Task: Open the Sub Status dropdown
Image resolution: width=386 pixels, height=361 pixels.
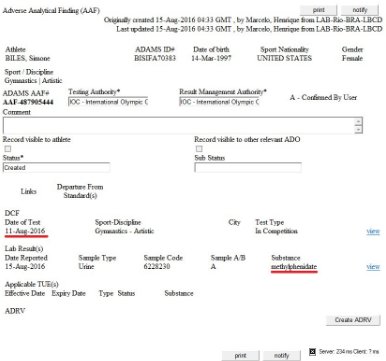Action: point(248,167)
